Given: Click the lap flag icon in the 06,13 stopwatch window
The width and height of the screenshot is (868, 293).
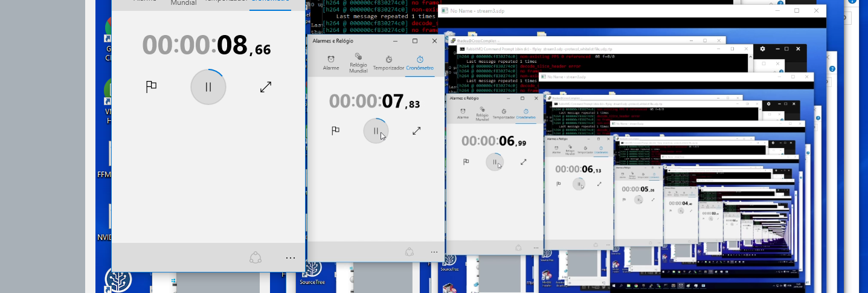Looking at the screenshot, I should click(x=559, y=184).
